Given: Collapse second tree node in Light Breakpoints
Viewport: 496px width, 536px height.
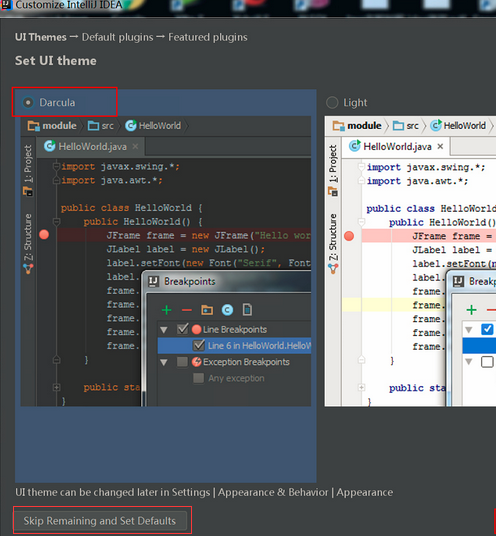Looking at the screenshot, I should [x=469, y=362].
